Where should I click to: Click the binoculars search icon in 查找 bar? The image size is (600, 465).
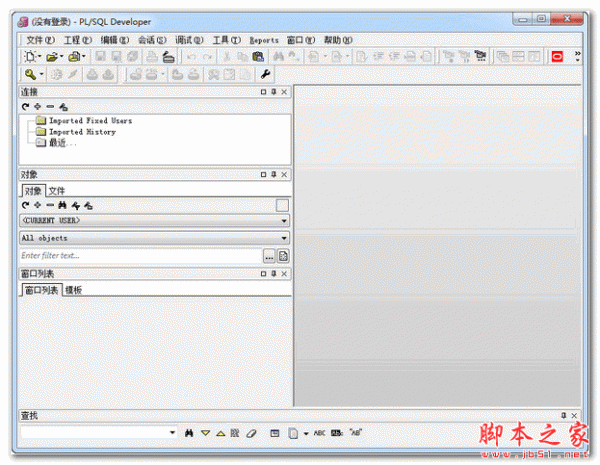(189, 433)
